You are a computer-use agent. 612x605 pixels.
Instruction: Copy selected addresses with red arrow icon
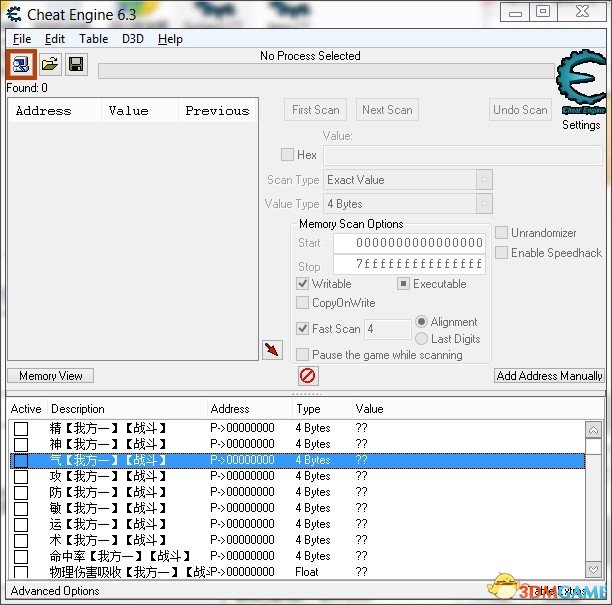pyautogui.click(x=272, y=349)
